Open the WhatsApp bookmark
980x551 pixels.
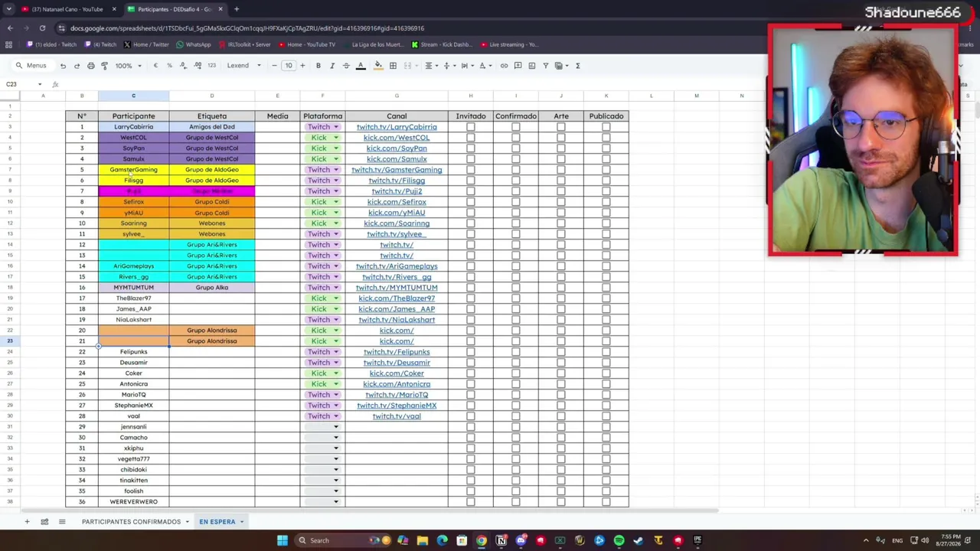point(193,44)
